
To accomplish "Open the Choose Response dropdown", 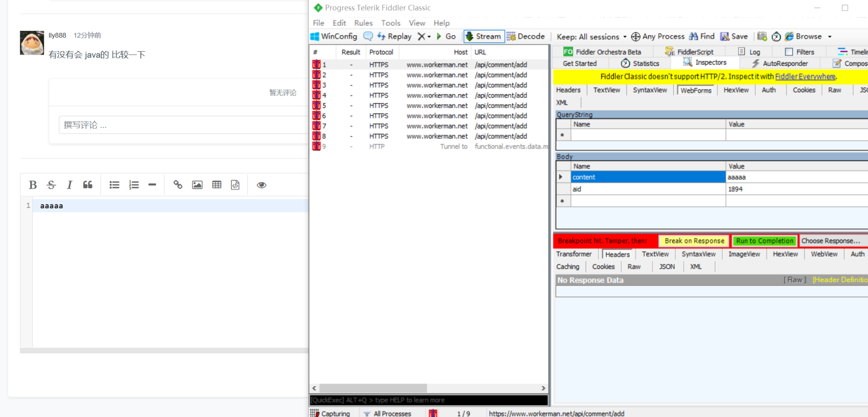I will click(x=833, y=240).
